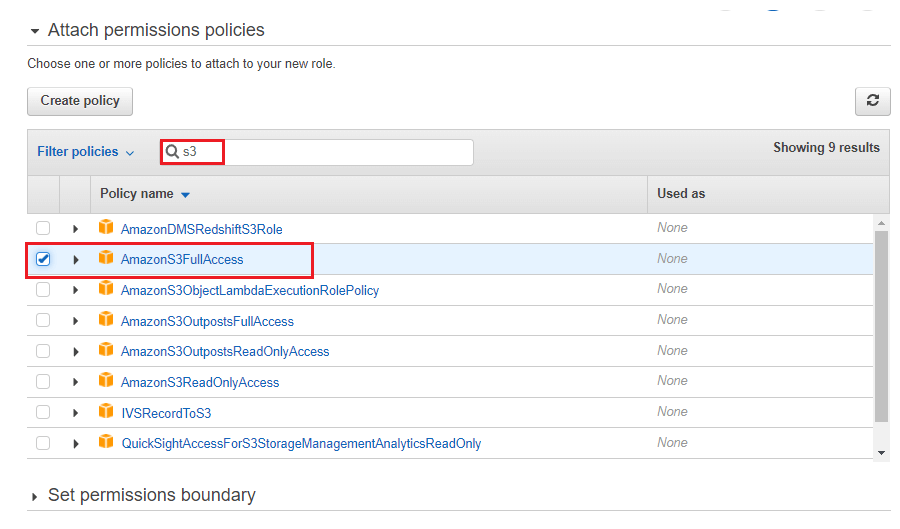Expand the IVSRecordToS3 row details
The height and width of the screenshot is (529, 900).
(75, 413)
